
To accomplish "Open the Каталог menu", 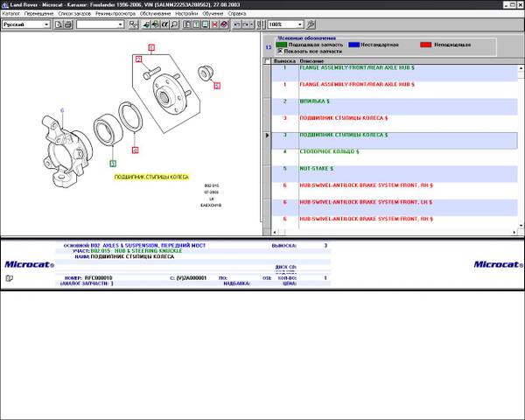I will 11,14.
